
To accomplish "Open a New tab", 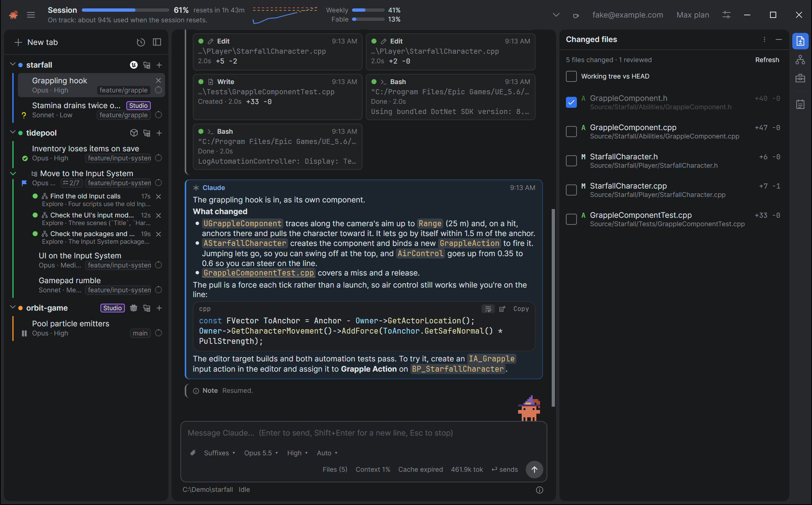I will coord(36,42).
